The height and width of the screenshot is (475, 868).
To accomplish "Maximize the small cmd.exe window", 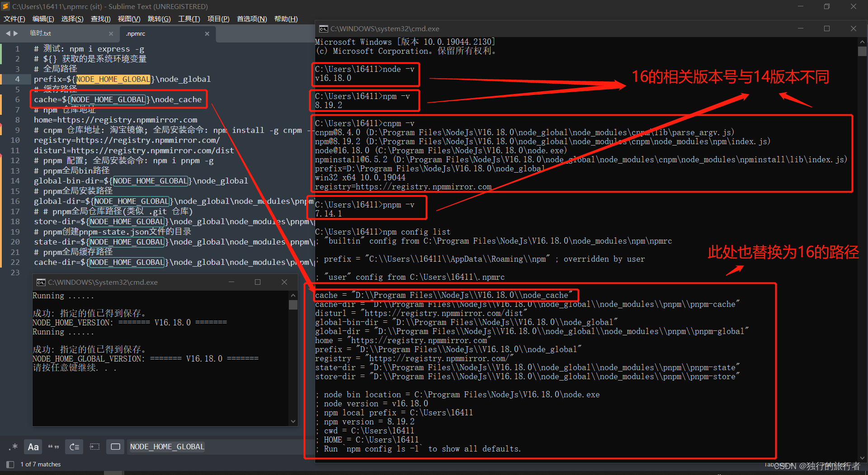I will (258, 282).
